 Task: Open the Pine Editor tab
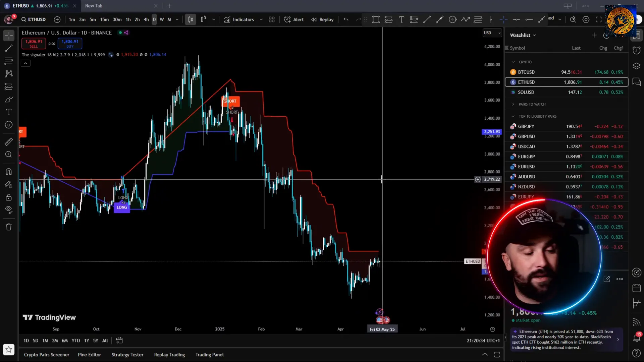[89, 355]
